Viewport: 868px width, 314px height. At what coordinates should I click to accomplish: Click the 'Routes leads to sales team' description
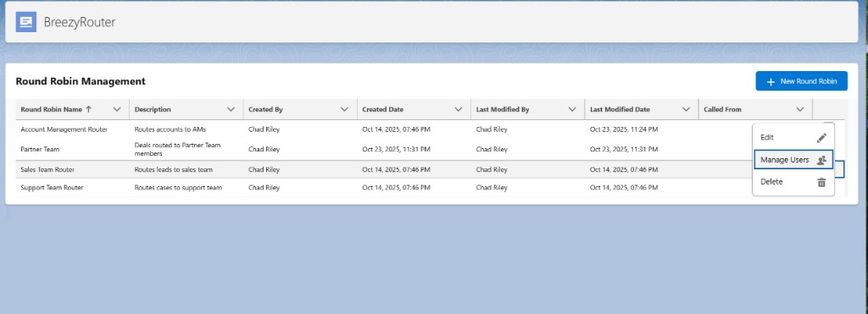[x=173, y=170]
